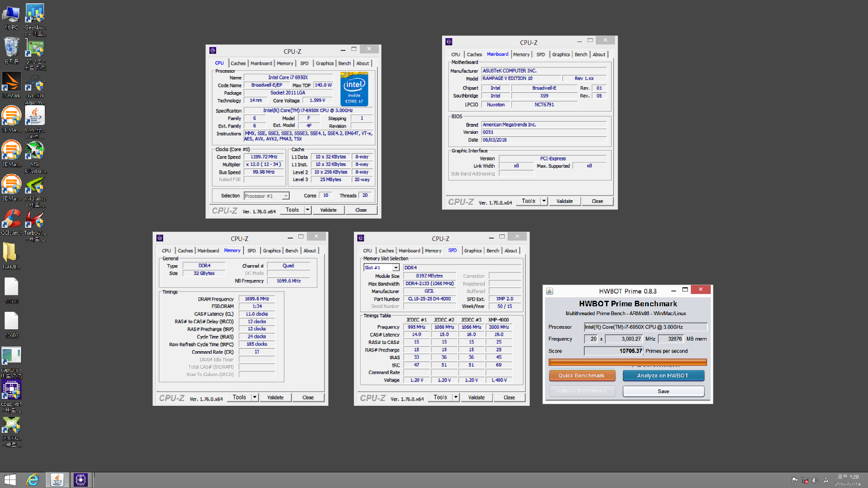The width and height of the screenshot is (868, 488).
Task: Click Save in HWBOT Prime
Action: pos(663,391)
